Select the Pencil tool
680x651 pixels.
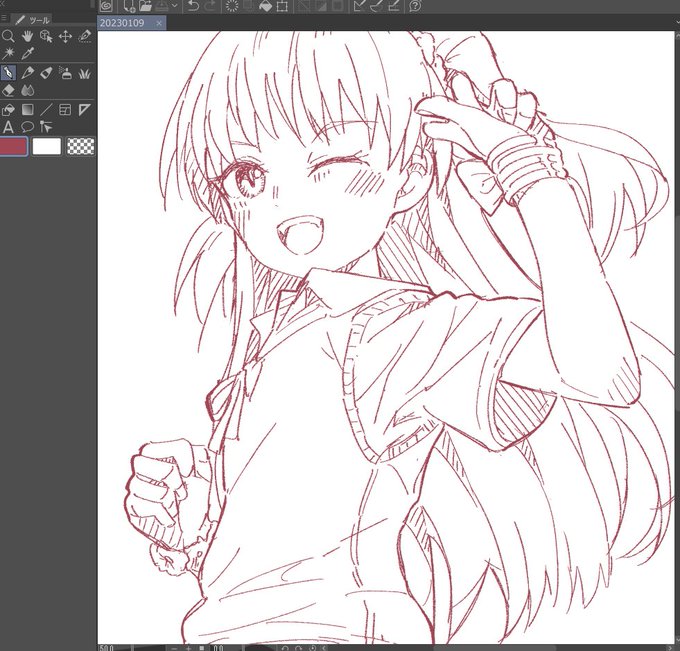point(27,73)
